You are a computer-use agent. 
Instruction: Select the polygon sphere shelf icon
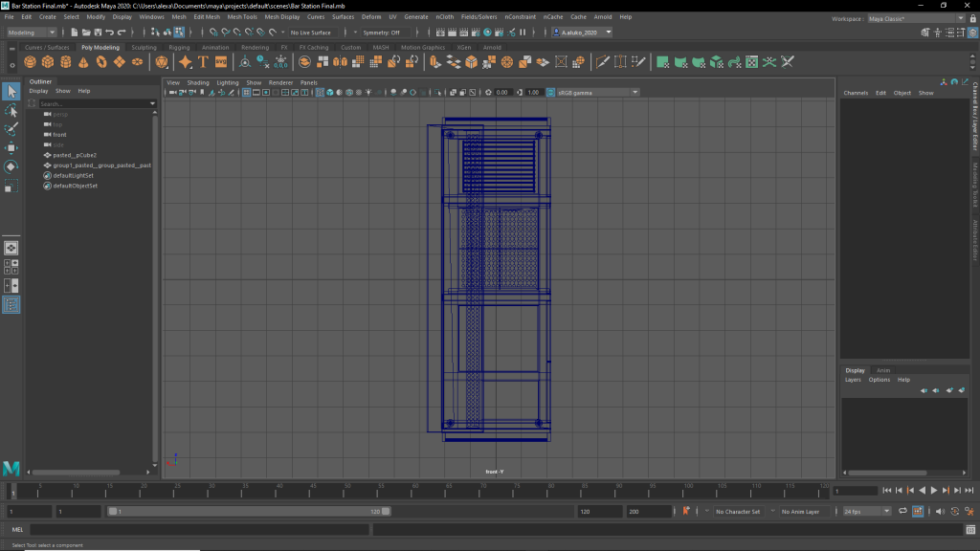tap(31, 62)
